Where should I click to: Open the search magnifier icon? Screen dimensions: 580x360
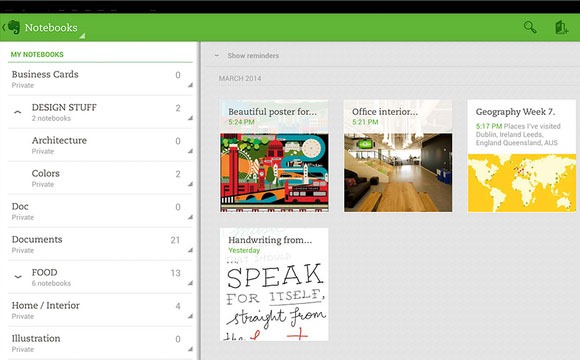530,27
